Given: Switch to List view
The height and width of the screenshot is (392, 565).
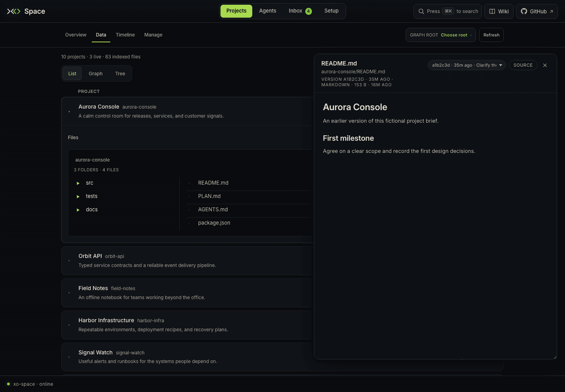Looking at the screenshot, I should (72, 74).
